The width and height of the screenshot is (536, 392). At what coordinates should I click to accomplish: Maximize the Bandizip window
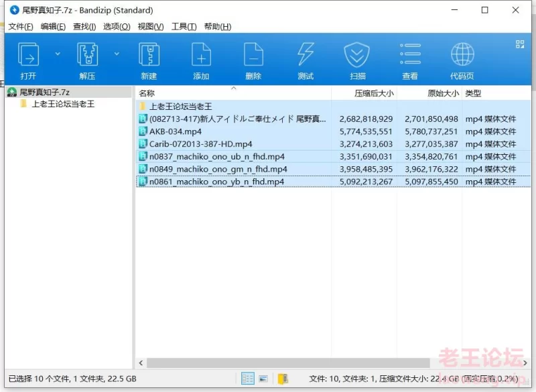click(484, 10)
